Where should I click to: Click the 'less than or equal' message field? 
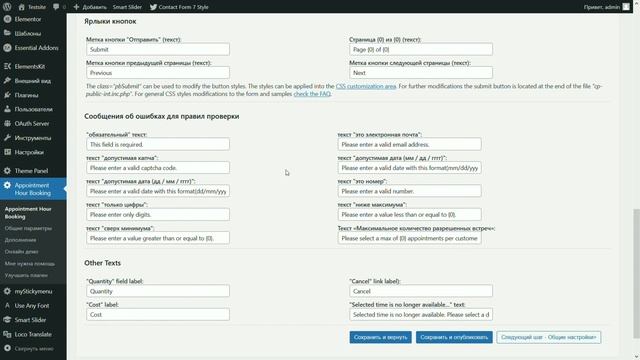(x=409, y=214)
